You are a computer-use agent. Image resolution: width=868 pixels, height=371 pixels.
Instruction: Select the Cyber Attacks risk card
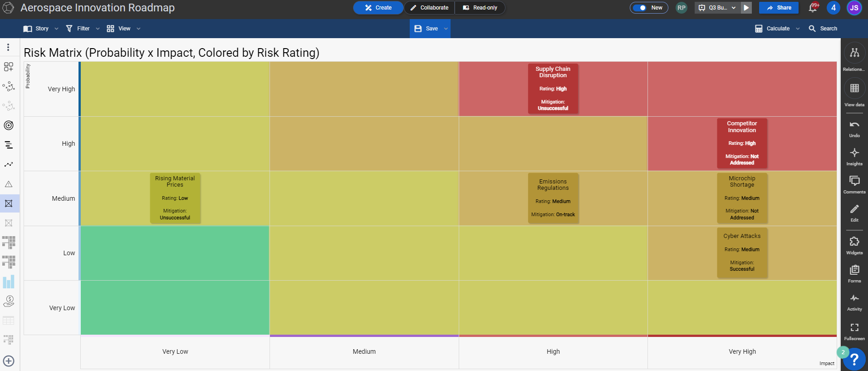742,252
